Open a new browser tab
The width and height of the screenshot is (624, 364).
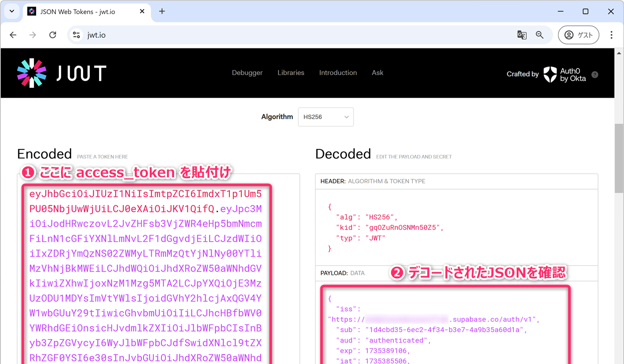pyautogui.click(x=162, y=11)
